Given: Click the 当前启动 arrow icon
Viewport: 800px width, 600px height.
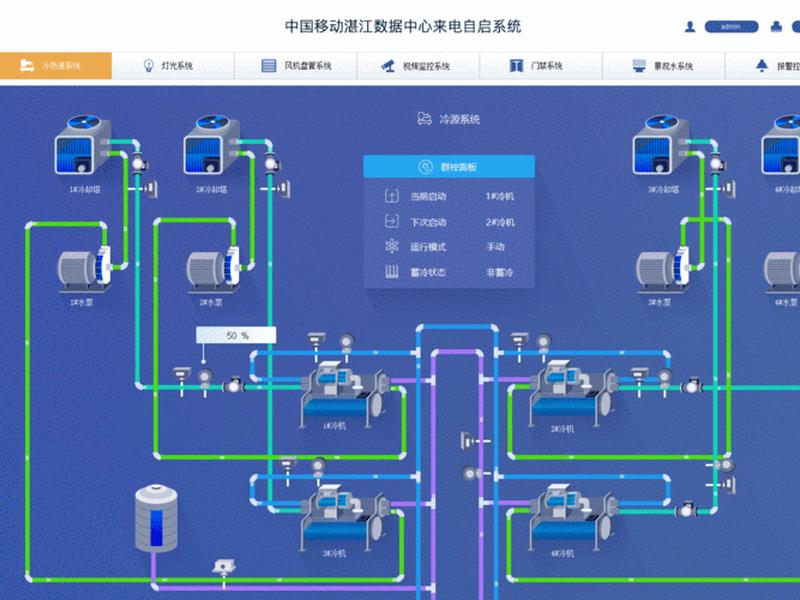Looking at the screenshot, I should (391, 196).
